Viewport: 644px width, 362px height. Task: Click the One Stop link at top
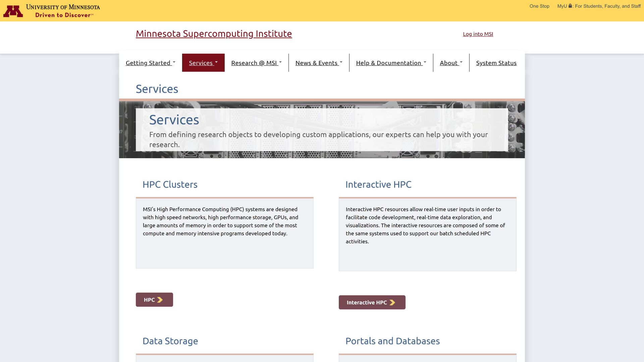[x=539, y=6]
